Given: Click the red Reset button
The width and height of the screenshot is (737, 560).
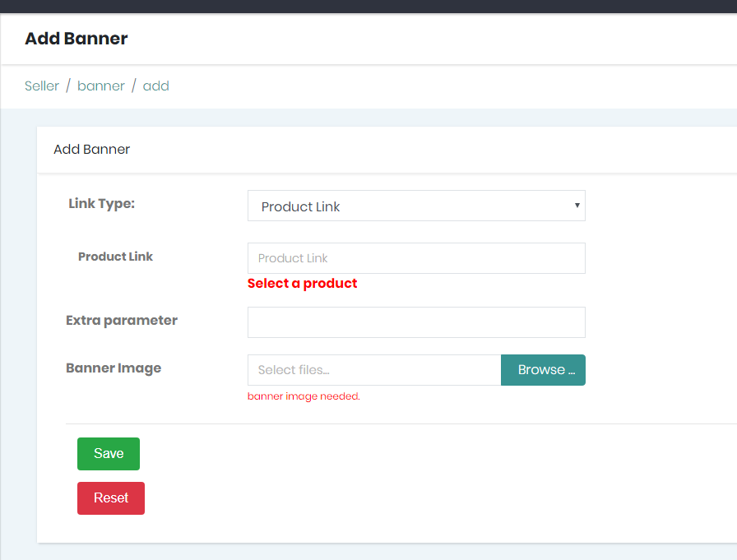Looking at the screenshot, I should point(111,498).
